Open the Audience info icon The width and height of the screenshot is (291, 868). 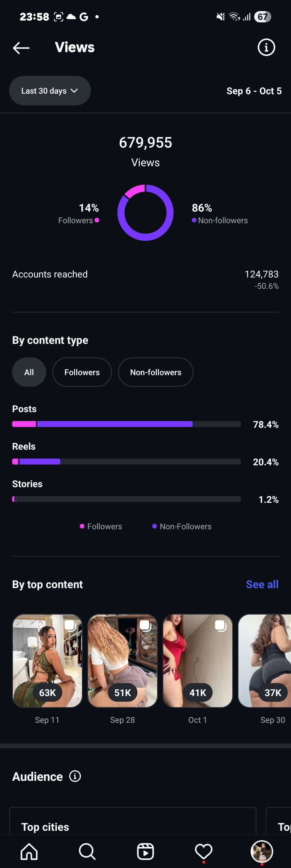[x=75, y=776]
